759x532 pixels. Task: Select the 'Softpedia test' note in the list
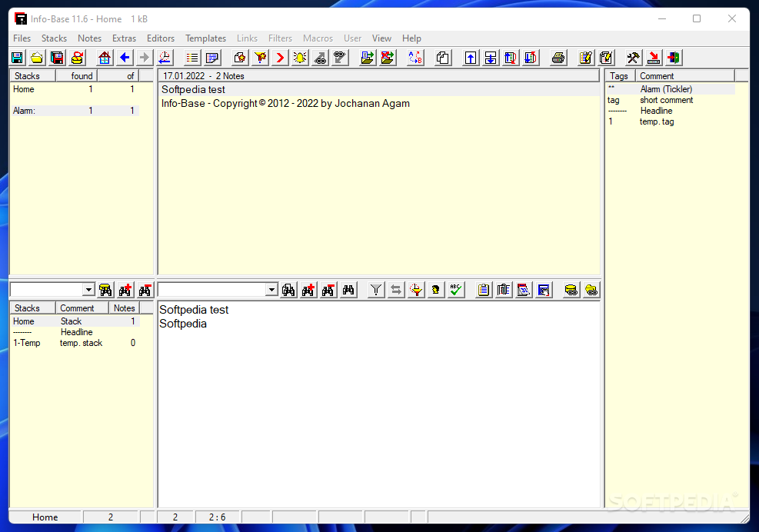tap(378, 89)
